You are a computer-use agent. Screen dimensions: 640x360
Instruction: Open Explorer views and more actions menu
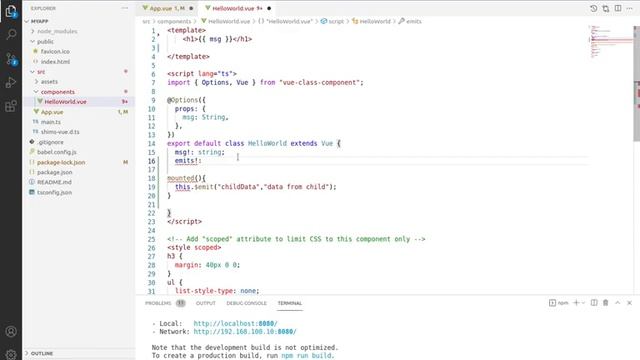click(124, 8)
